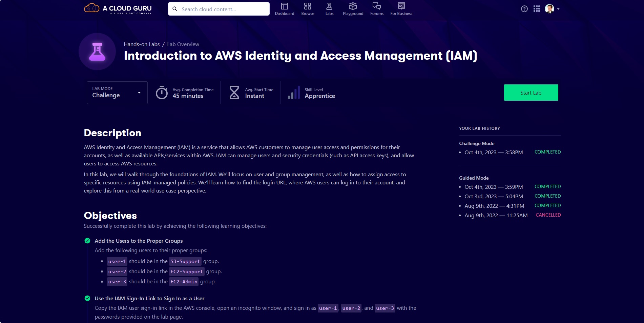The height and width of the screenshot is (323, 644).
Task: Click the CANCELLED status label
Action: [x=548, y=215]
